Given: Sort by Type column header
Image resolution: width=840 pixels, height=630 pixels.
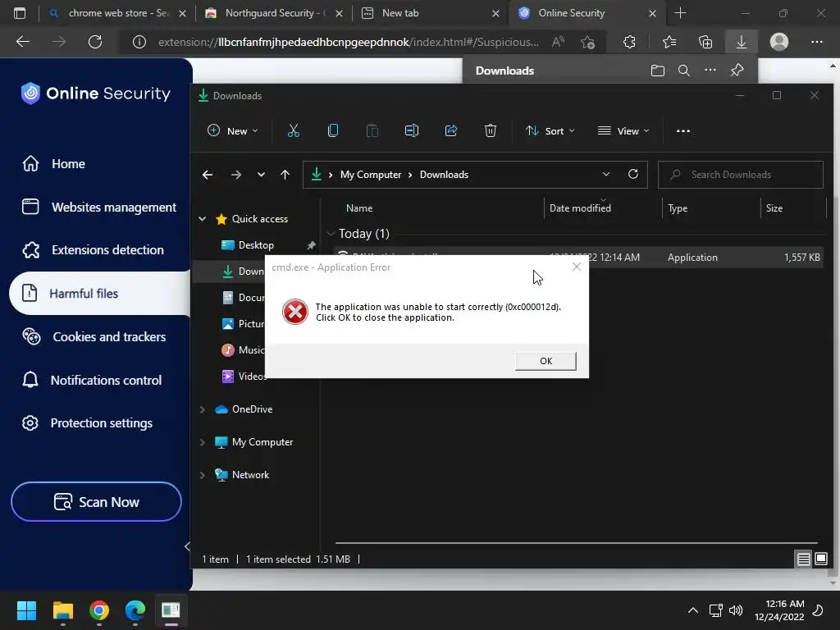Looking at the screenshot, I should click(677, 208).
